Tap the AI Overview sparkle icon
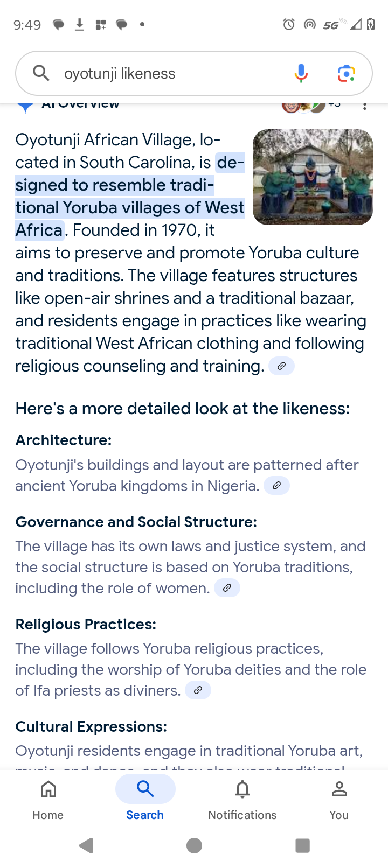The height and width of the screenshot is (868, 388). tap(25, 107)
